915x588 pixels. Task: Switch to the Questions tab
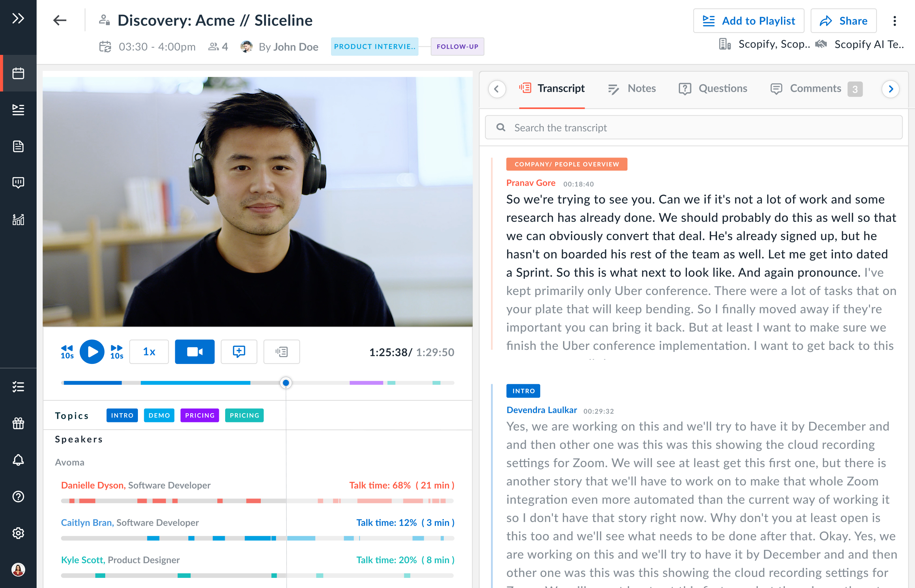tap(722, 87)
